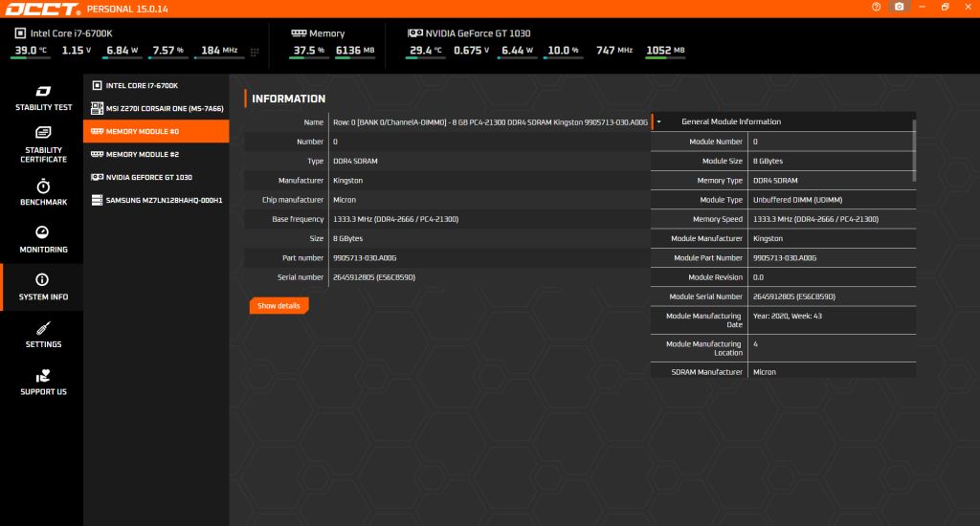The image size is (980, 526).
Task: Click the CPU power 6.84 W reading
Action: tap(122, 51)
